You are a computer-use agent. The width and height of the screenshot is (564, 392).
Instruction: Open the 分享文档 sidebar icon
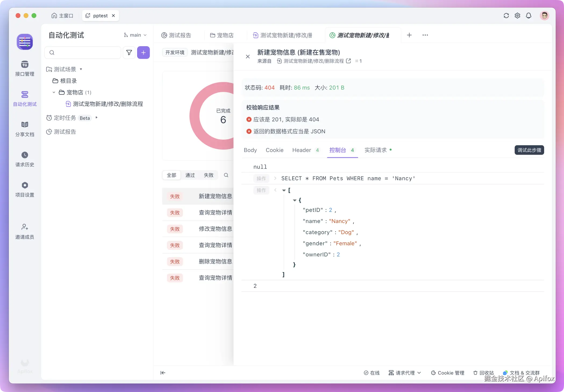(x=24, y=125)
